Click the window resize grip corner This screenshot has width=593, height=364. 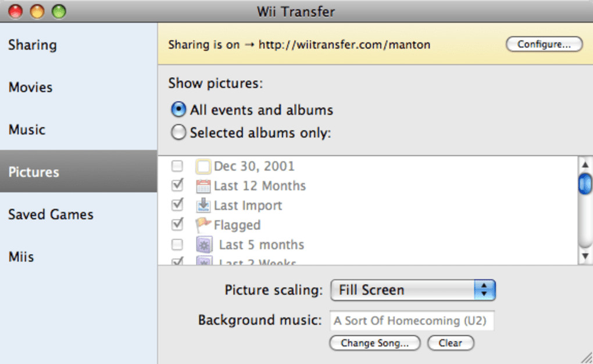click(586, 358)
